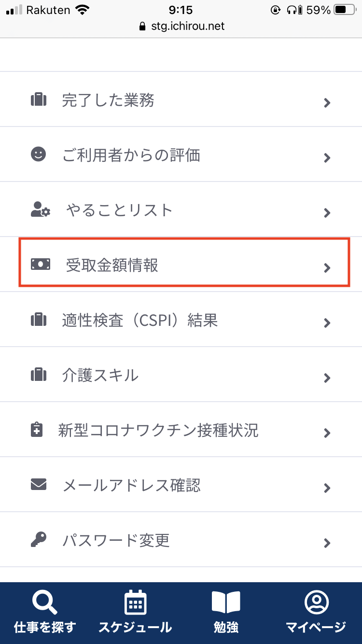Click the smiley icon for ご利用者からの評価
Viewport: 362px width, 644px height.
[x=39, y=154]
